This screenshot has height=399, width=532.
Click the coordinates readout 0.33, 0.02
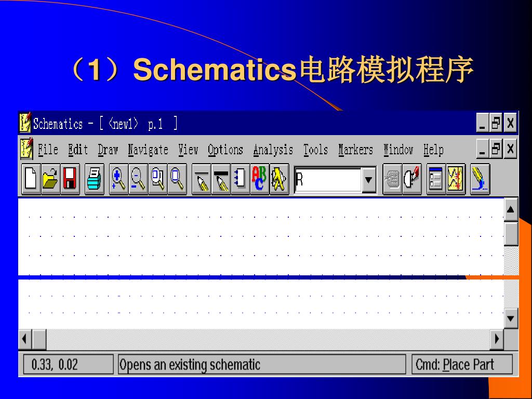(x=68, y=364)
